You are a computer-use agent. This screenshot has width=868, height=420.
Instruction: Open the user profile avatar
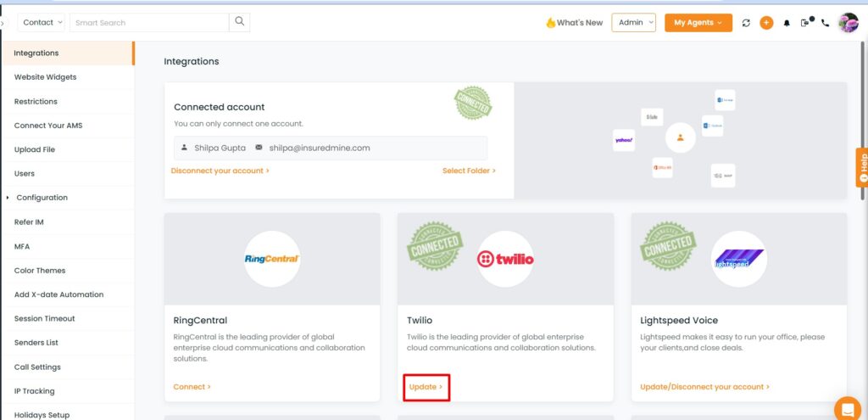coord(848,23)
